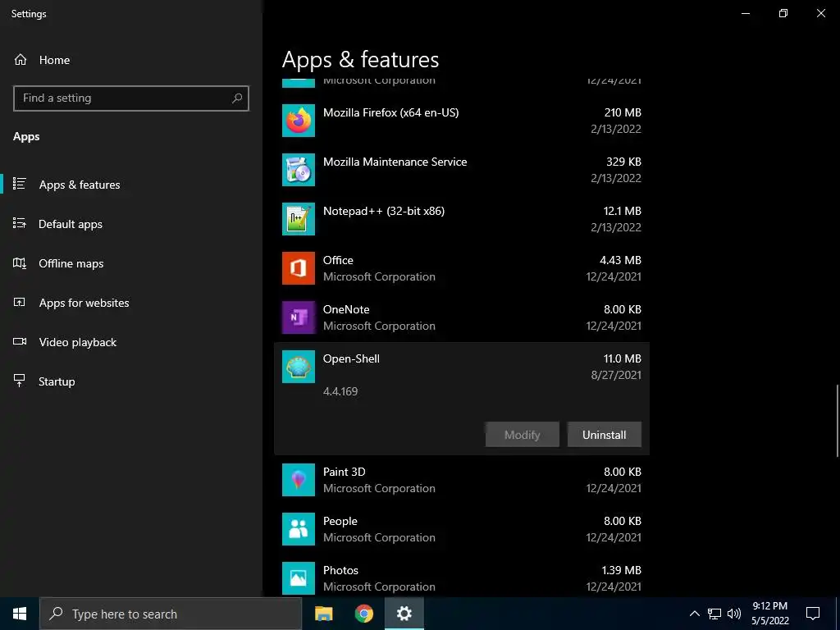
Task: Click the taskbar clock showing 9:12 PM
Action: (x=769, y=614)
